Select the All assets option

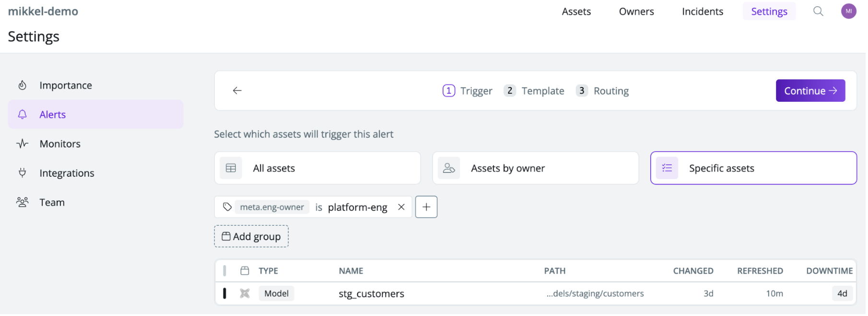tap(317, 169)
